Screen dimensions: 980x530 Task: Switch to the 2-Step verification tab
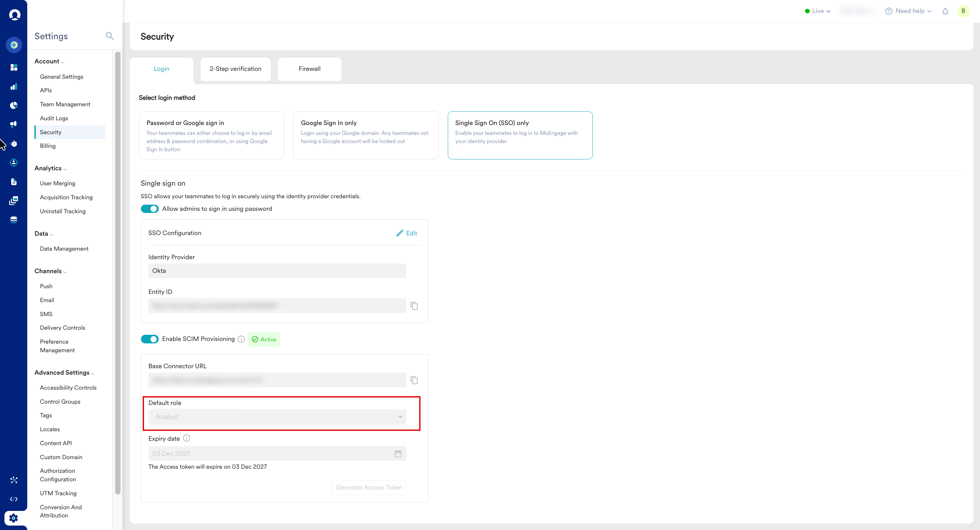tap(235, 69)
